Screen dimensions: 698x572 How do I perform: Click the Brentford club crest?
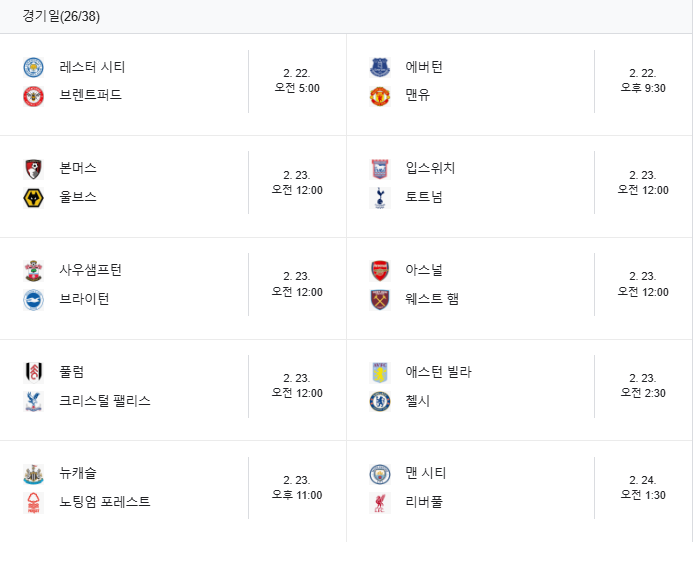point(33,96)
